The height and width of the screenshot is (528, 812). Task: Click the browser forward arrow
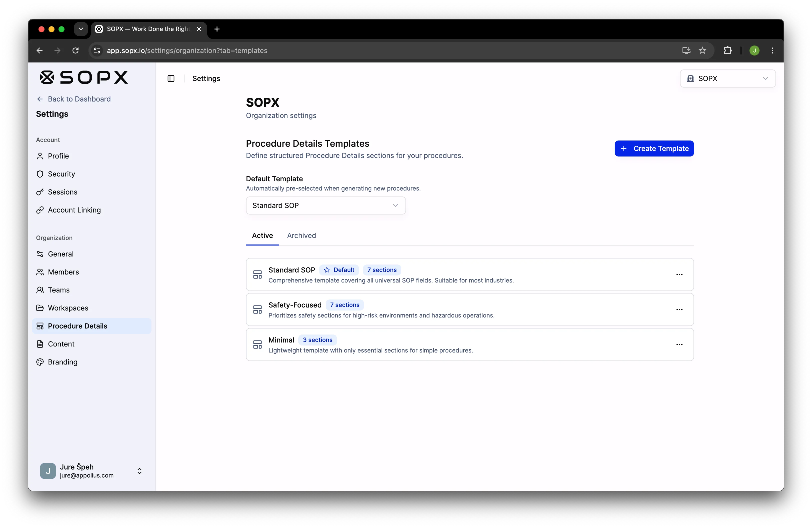pos(57,50)
